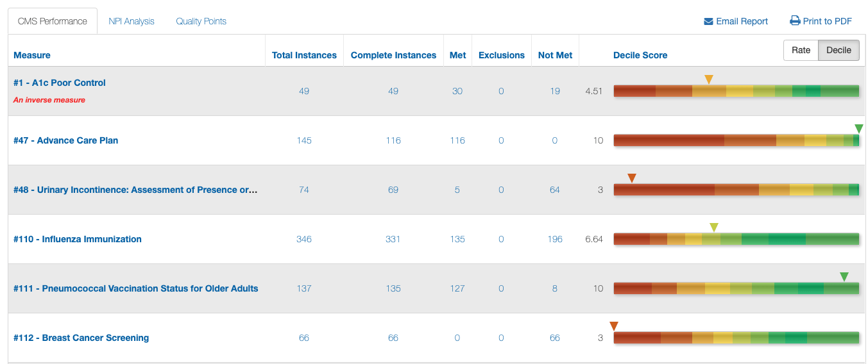Sort the table by Measure column header

click(x=32, y=55)
